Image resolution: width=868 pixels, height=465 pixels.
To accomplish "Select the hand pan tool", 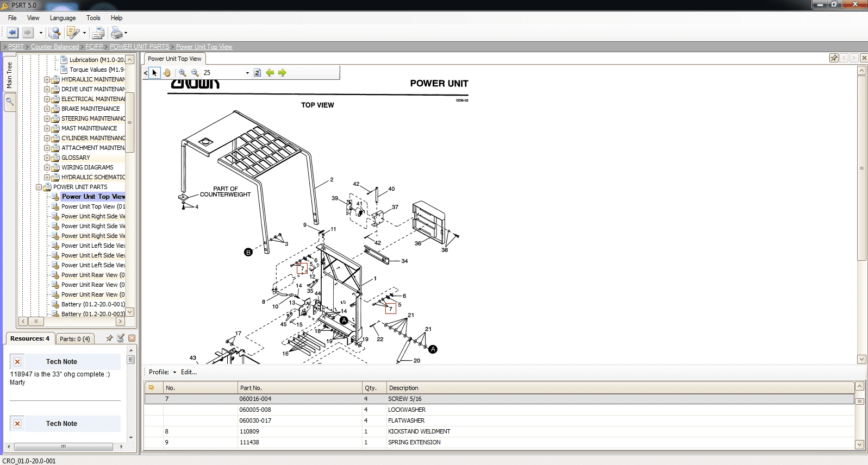I will 167,72.
